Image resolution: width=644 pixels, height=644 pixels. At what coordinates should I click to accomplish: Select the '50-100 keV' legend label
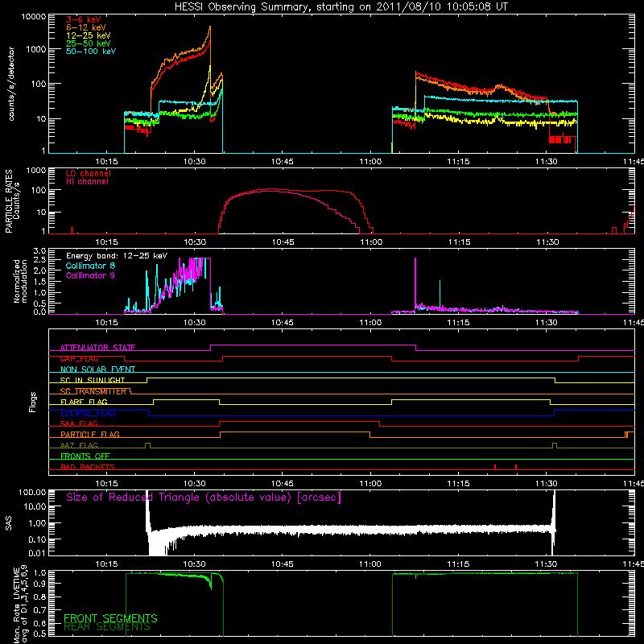point(91,52)
